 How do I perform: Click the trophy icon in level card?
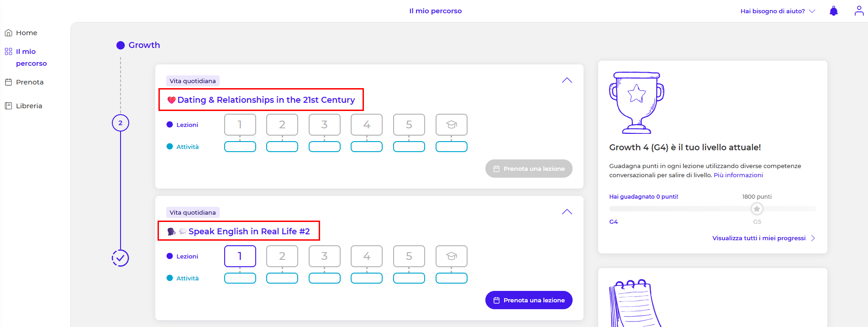pos(637,102)
